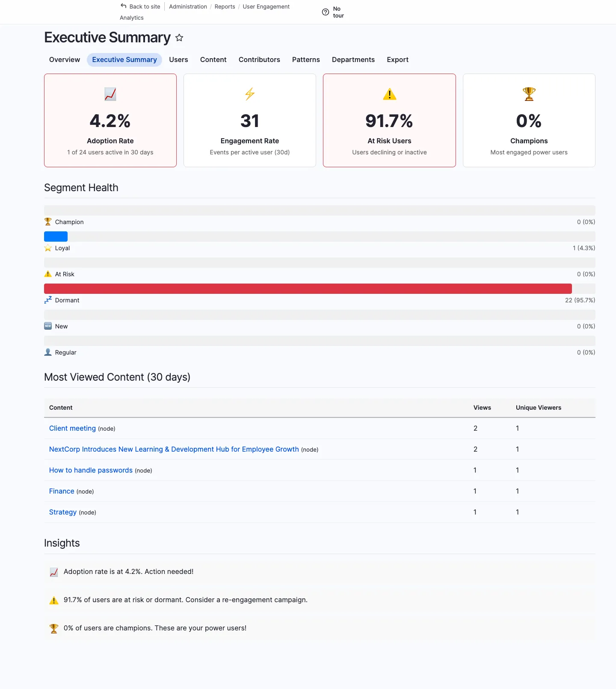This screenshot has width=616, height=689.
Task: Click '1 of 24 users active' text
Action: pos(110,152)
